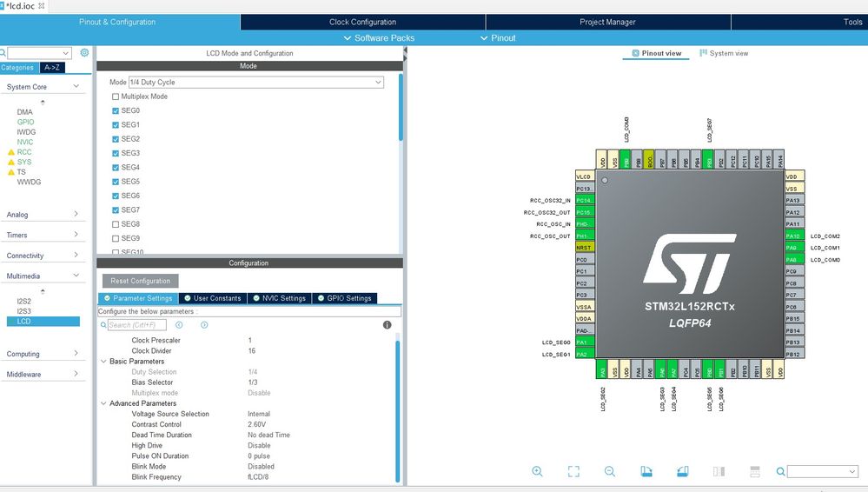Enable Multiplex Mode checkbox
The width and height of the screenshot is (868, 492).
(x=116, y=96)
